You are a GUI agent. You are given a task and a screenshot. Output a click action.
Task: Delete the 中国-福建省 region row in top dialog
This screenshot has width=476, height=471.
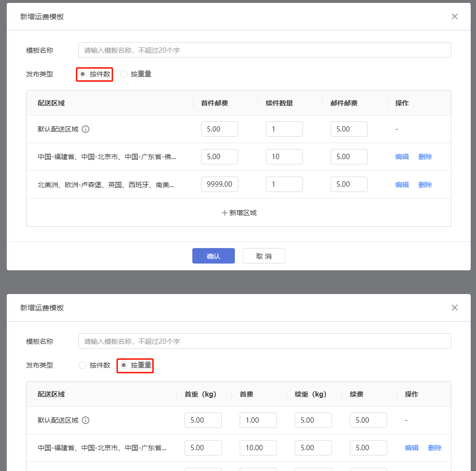click(425, 157)
